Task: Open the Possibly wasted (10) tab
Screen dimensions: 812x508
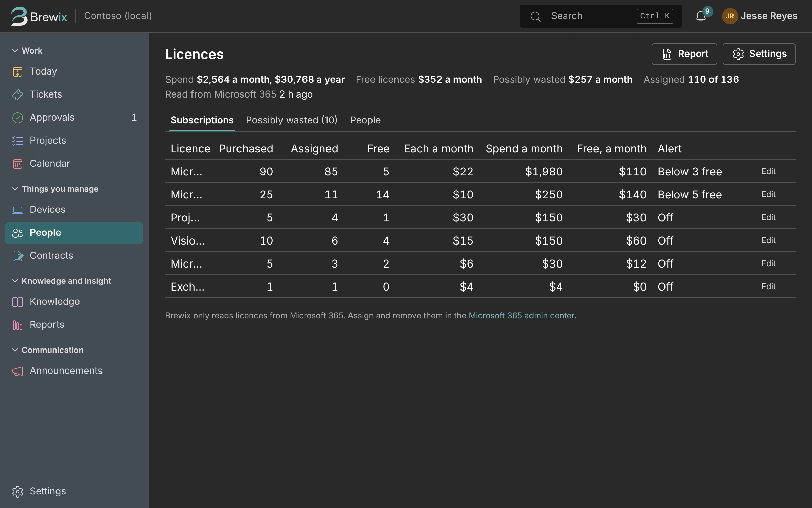Action: click(292, 120)
